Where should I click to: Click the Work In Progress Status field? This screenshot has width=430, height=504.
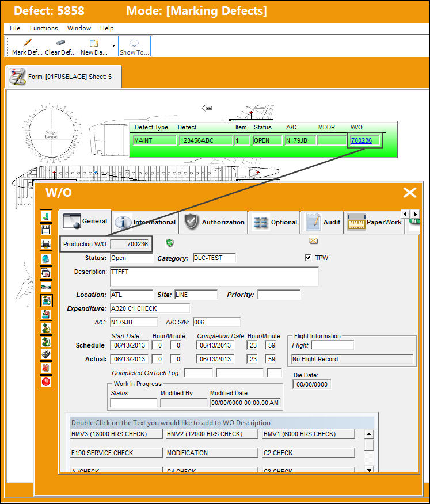pos(134,403)
